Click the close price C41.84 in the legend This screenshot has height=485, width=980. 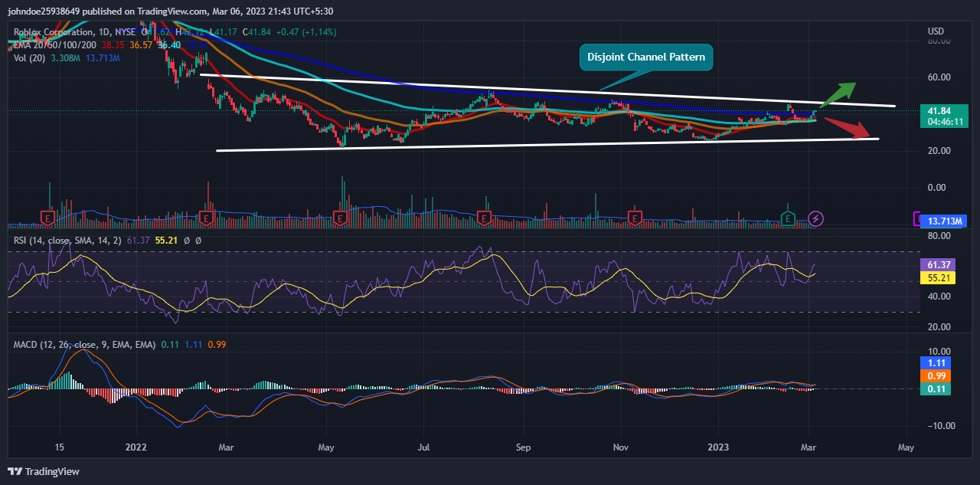click(x=258, y=32)
